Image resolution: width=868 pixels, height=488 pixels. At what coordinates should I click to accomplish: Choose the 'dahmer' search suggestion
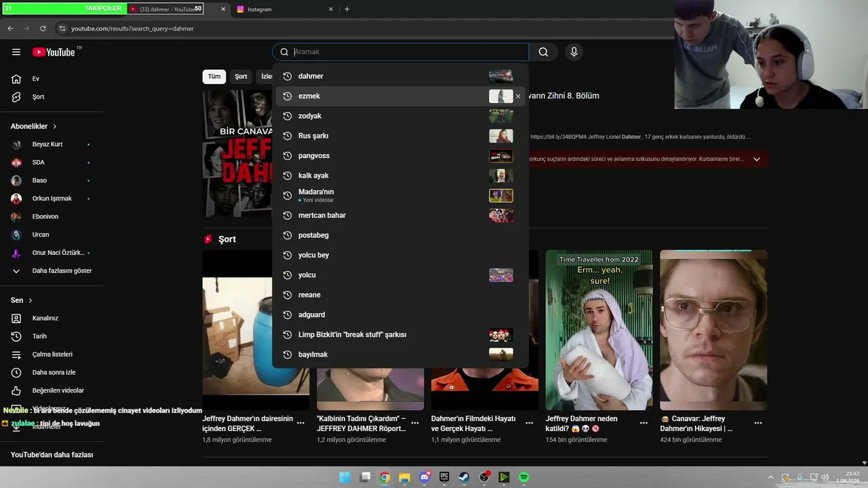pyautogui.click(x=400, y=76)
